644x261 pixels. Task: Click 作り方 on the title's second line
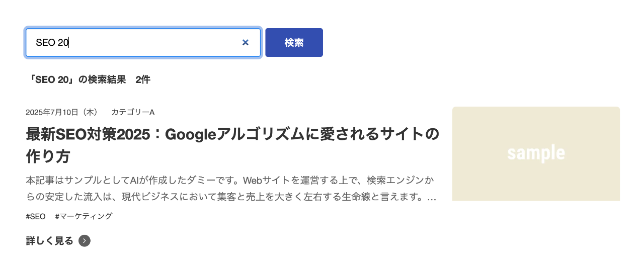[48, 156]
